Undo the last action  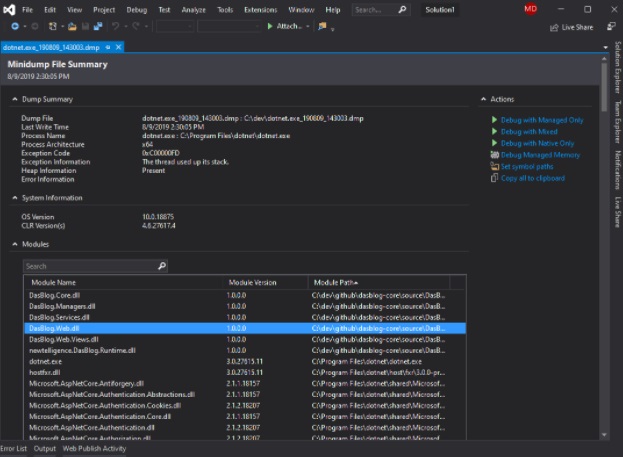[116, 26]
